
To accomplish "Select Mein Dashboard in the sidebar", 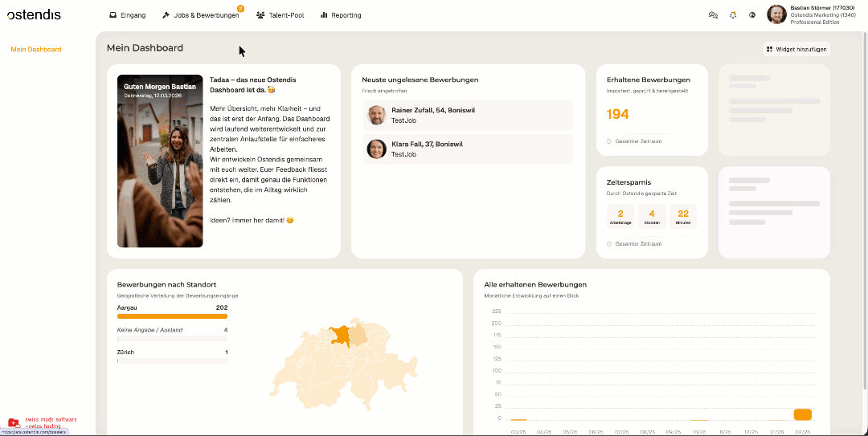I will [36, 50].
